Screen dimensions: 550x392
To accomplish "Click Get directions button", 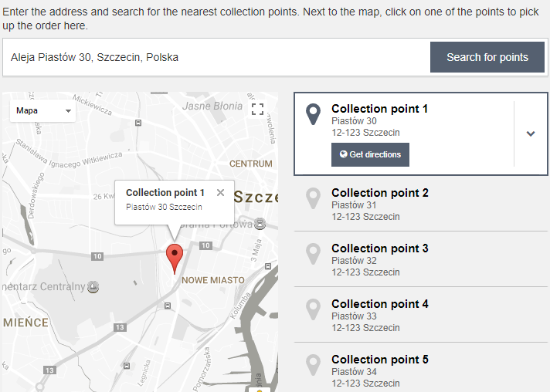I will (370, 154).
